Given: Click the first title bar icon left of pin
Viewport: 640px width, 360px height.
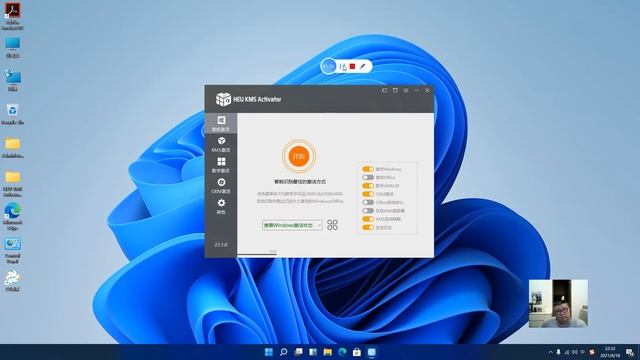Looking at the screenshot, I should coord(384,90).
